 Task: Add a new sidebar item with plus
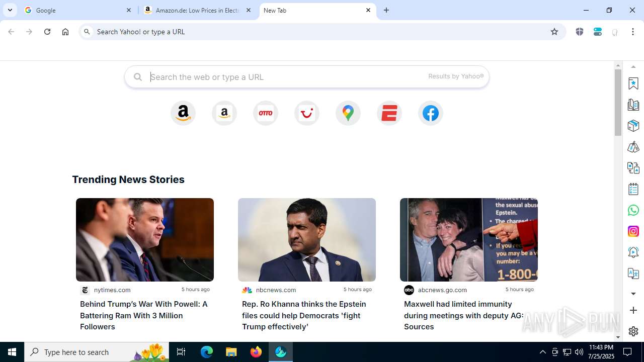[633, 310]
